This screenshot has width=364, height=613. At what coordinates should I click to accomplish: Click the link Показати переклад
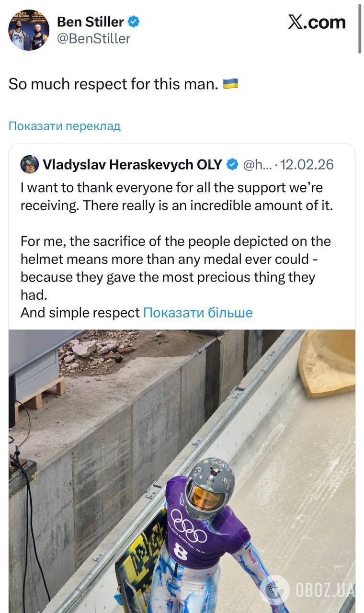(x=64, y=125)
